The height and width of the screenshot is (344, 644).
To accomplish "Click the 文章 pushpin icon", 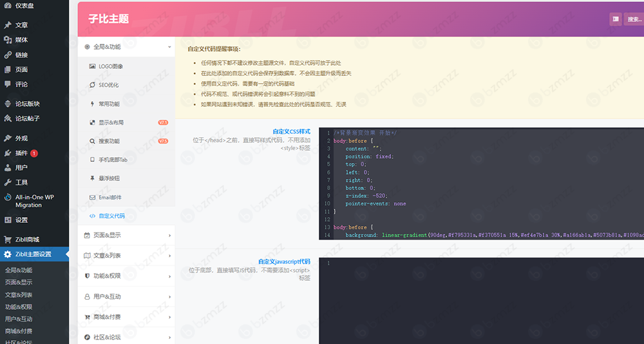I will [7, 25].
